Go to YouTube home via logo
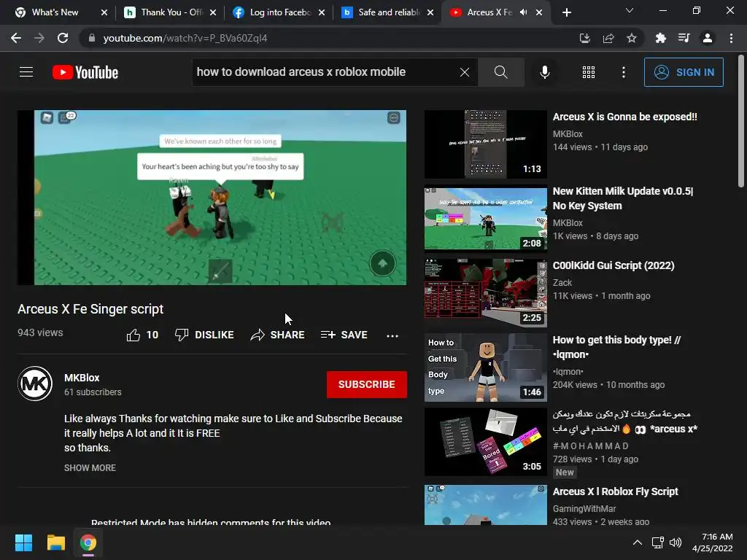Image resolution: width=747 pixels, height=560 pixels. [85, 72]
